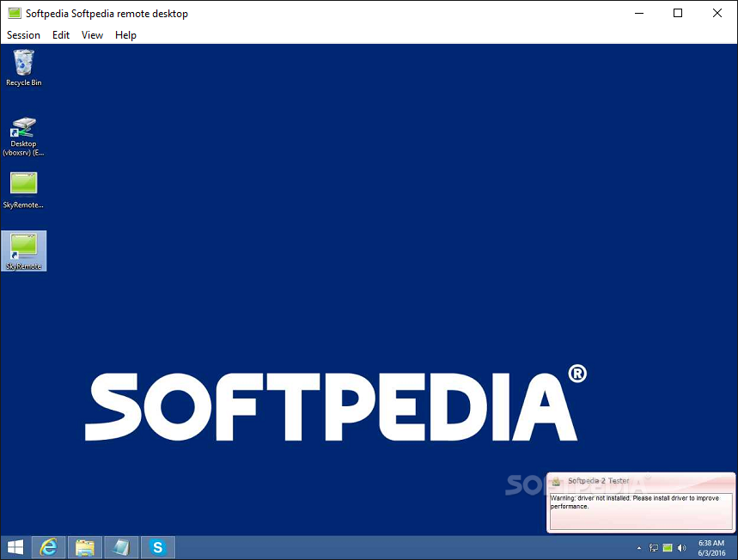Screen dimensions: 738x560
Task: Open the View menu
Action: 92,35
